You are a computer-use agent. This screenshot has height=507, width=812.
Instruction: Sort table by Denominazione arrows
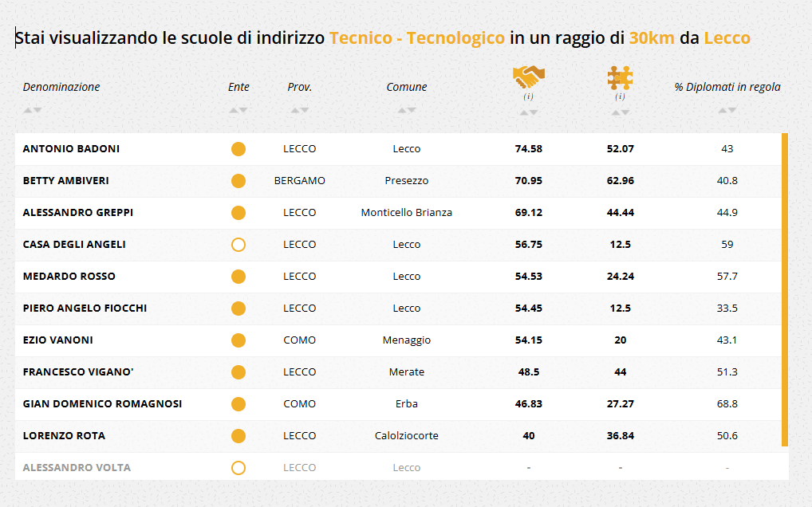[32, 110]
